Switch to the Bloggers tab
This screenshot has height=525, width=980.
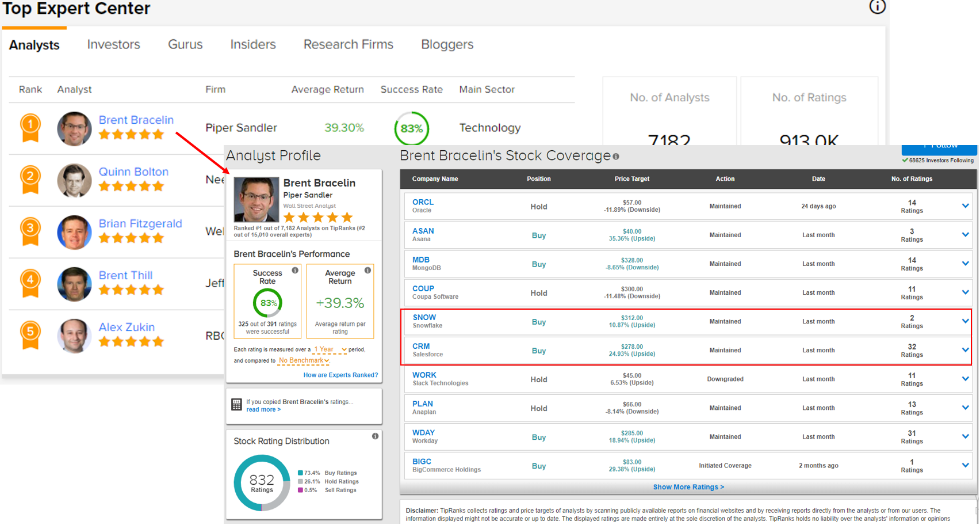[x=447, y=44]
